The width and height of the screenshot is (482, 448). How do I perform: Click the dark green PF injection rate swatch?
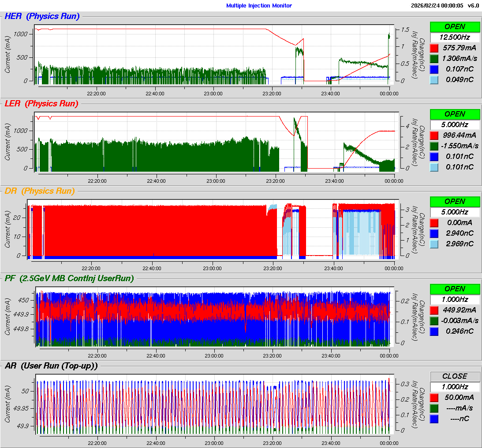434,320
